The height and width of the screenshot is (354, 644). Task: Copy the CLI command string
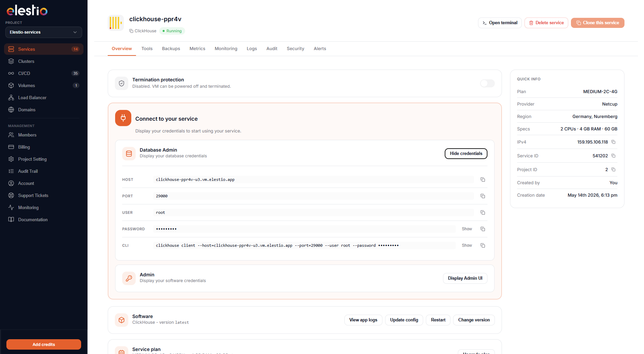(483, 245)
